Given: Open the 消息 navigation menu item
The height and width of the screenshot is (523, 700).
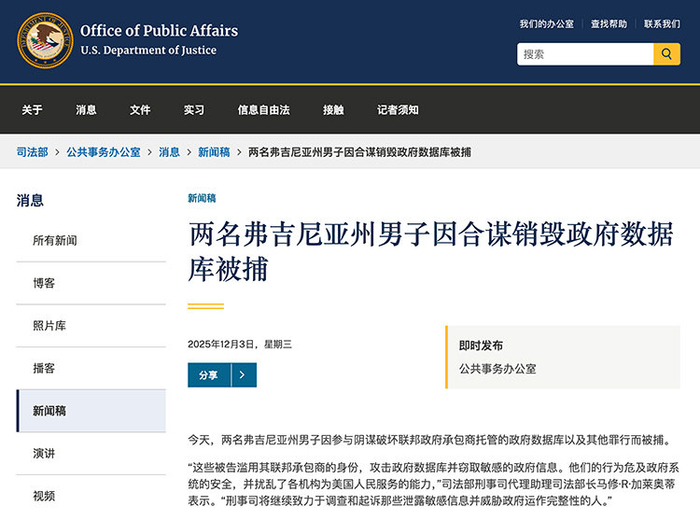Looking at the screenshot, I should point(86,110).
